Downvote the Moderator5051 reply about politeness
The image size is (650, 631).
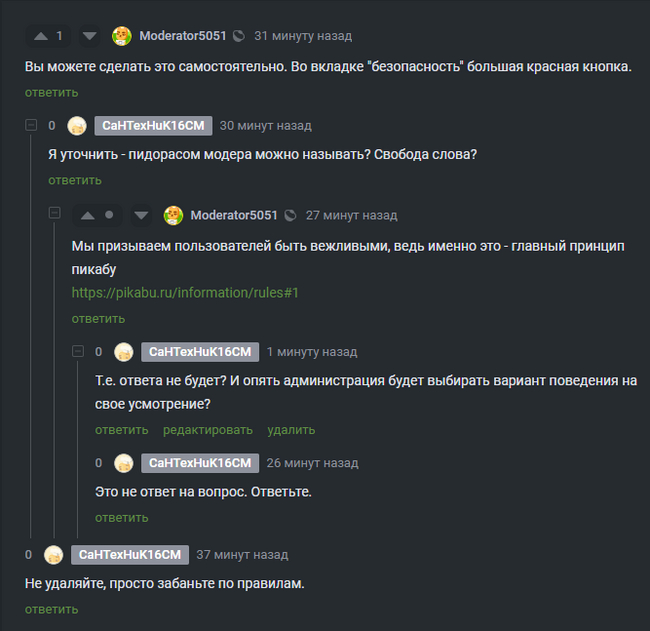pyautogui.click(x=141, y=215)
